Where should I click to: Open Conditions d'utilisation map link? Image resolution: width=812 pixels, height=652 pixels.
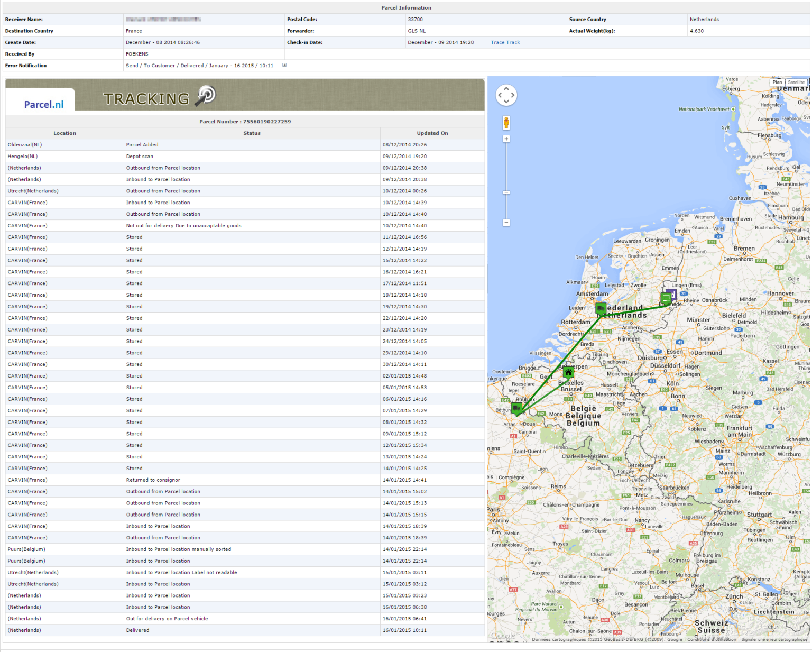(x=712, y=639)
